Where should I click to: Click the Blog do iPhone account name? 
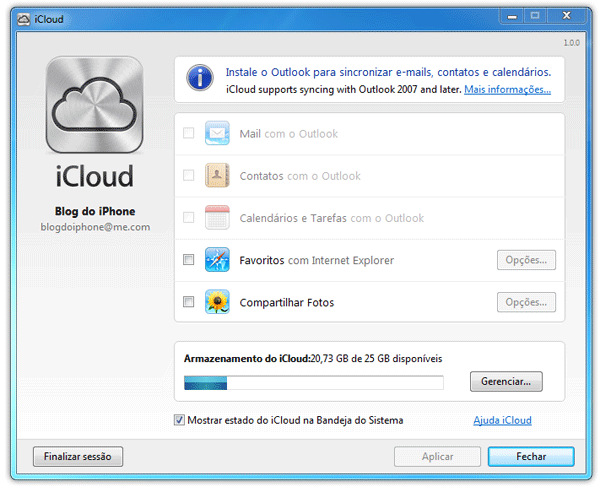tap(95, 211)
